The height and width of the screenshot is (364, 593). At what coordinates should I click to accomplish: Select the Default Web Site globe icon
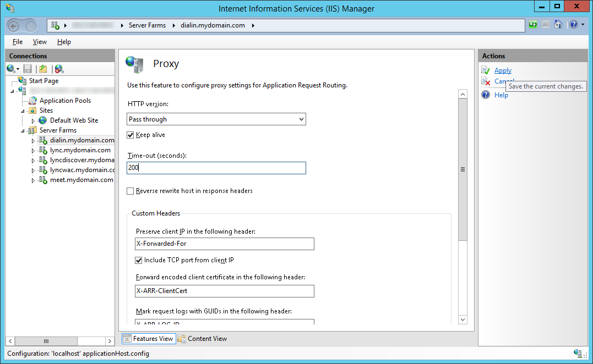(x=43, y=120)
